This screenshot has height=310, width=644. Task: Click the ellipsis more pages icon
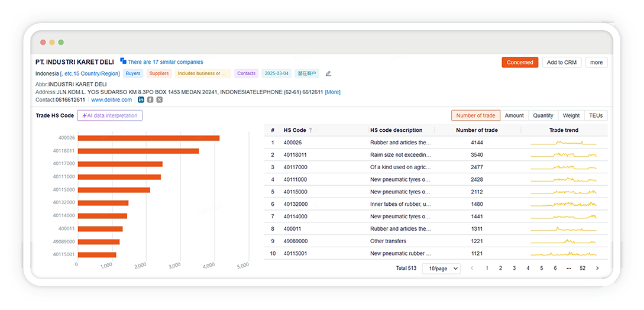(x=569, y=268)
